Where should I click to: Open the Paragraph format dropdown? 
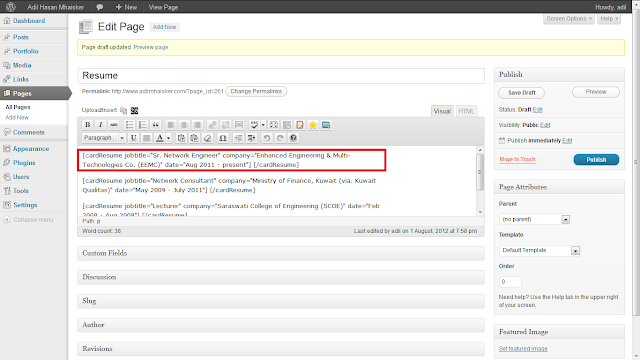point(104,138)
